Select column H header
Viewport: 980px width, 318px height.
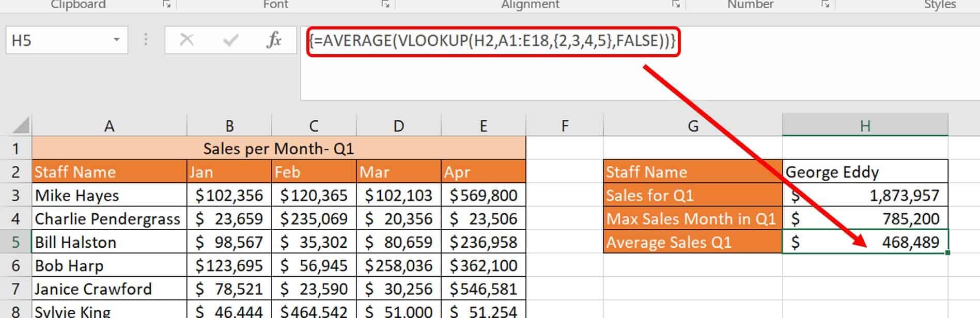click(865, 125)
